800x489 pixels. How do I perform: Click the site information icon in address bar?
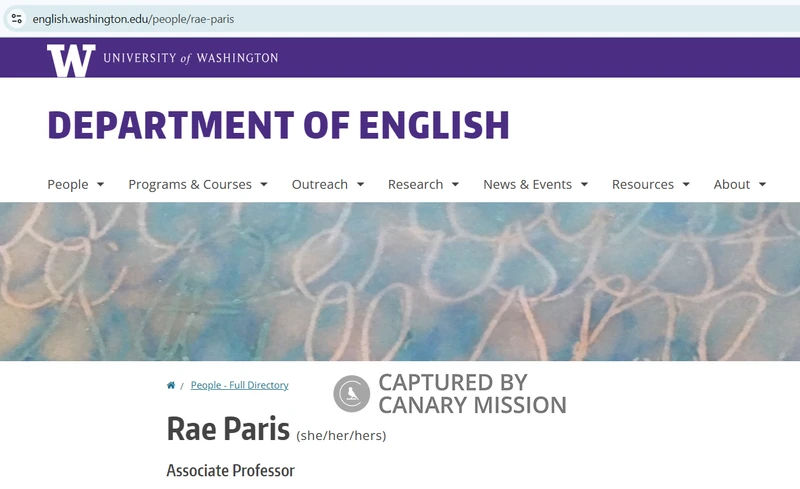[x=16, y=19]
